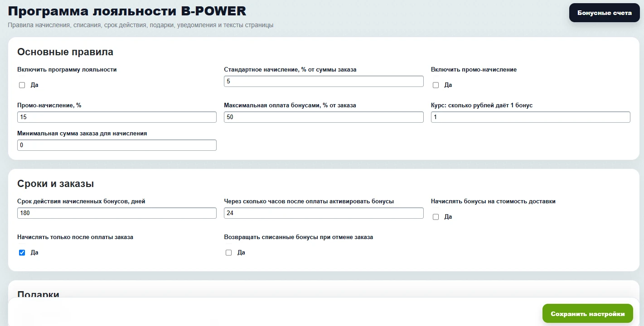
Task: Focus the Минимальная сумма заказа field
Action: coord(117,145)
